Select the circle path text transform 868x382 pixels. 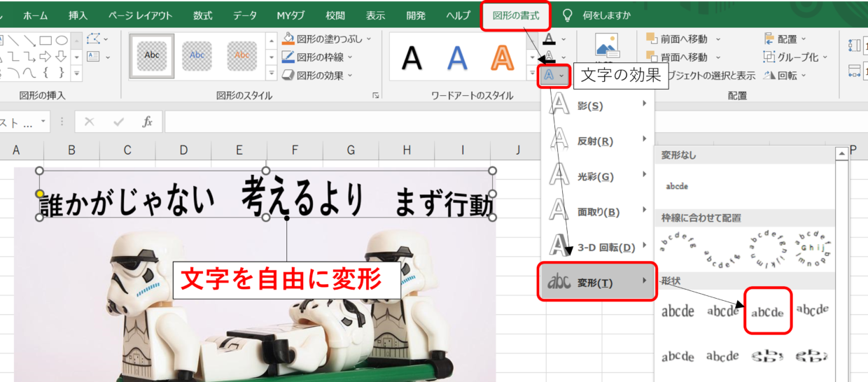pos(768,248)
